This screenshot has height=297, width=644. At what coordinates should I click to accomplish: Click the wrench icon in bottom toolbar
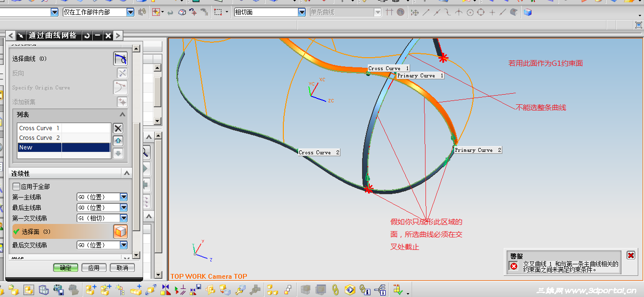pyautogui.click(x=240, y=290)
